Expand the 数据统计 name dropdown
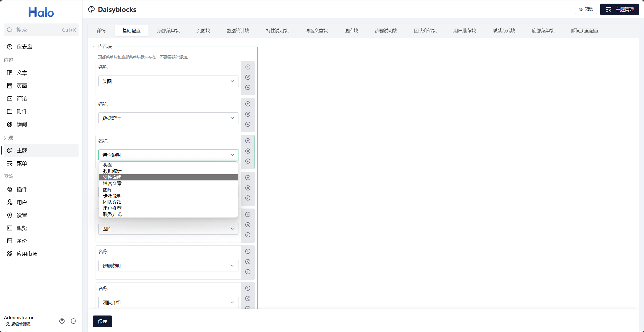Screen dimensions: 644x332 tap(168, 118)
